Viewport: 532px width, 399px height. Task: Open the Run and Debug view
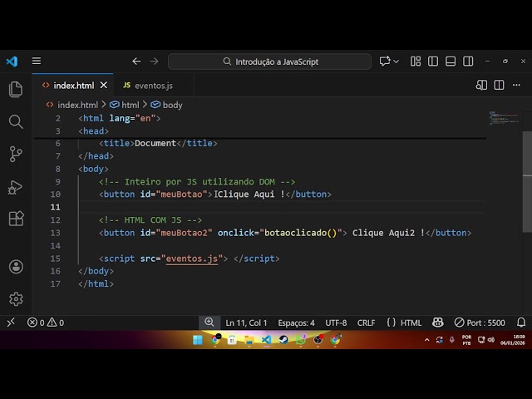click(x=15, y=187)
